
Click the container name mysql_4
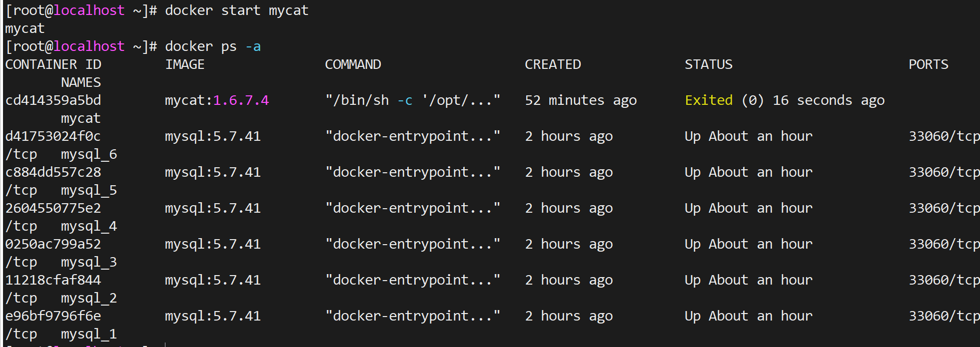point(89,226)
